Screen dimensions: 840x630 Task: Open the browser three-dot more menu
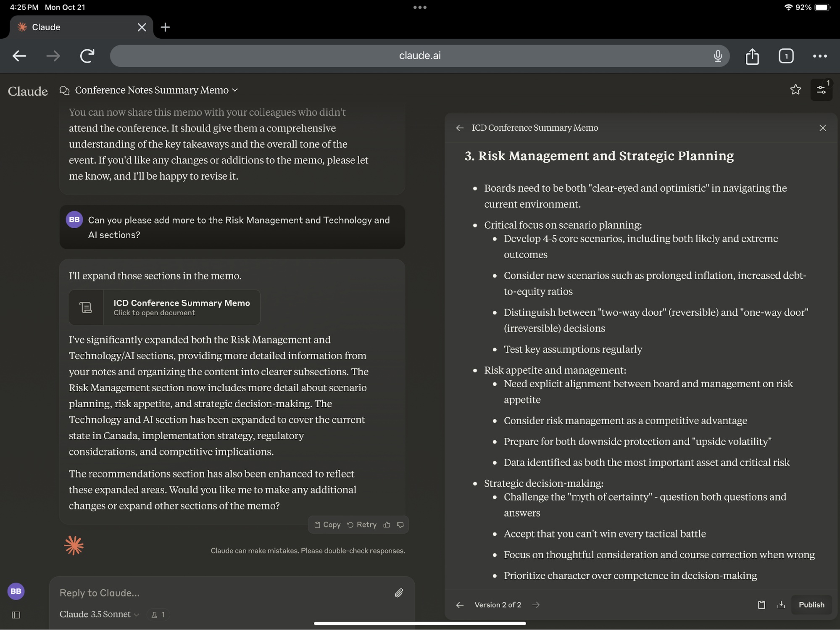tap(819, 56)
